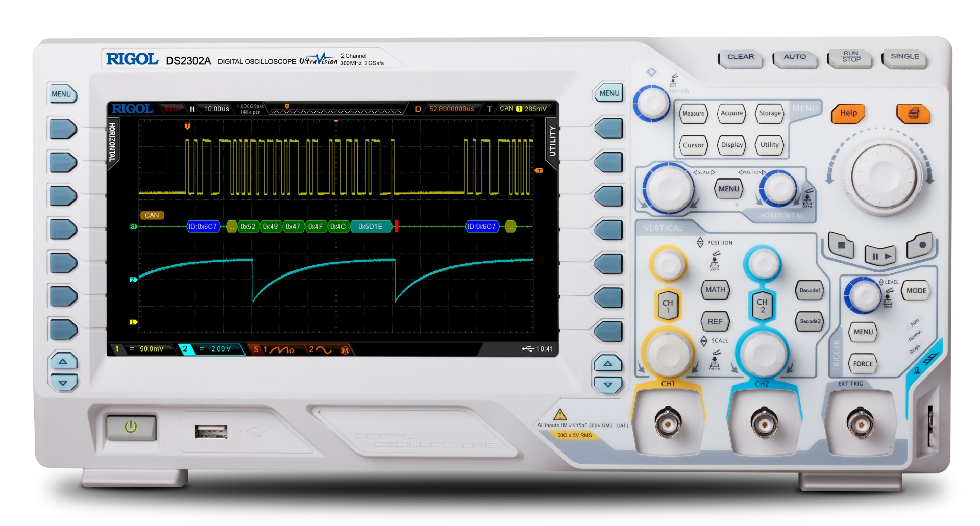Image resolution: width=980 pixels, height=526 pixels.
Task: Toggle channel CH 2 on
Action: click(762, 306)
